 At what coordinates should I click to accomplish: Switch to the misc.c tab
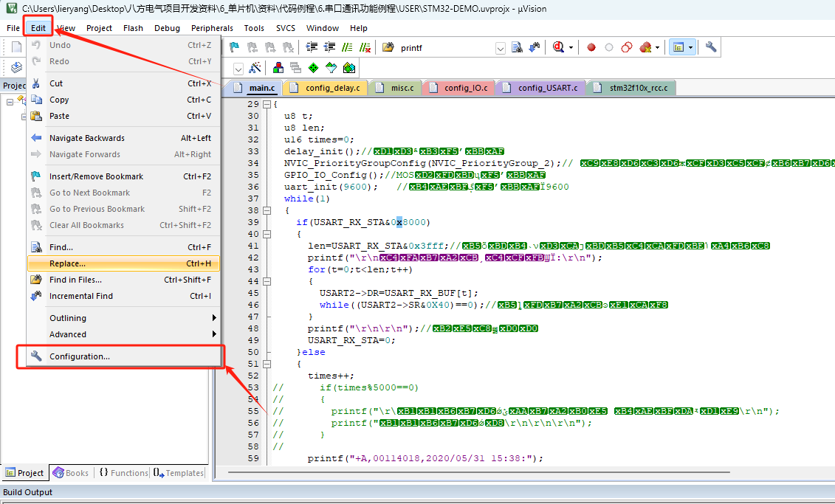(395, 88)
